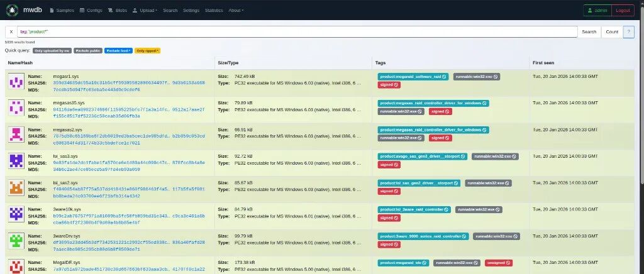The width and height of the screenshot is (644, 274).
Task: Click ban icon on megasr1.sys signed tag
Action: [x=396, y=85]
